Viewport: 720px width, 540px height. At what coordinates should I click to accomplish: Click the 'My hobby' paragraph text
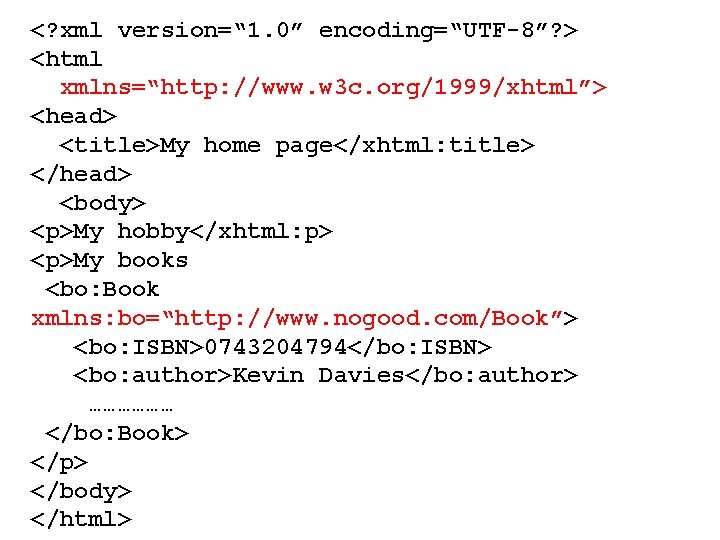[131, 232]
